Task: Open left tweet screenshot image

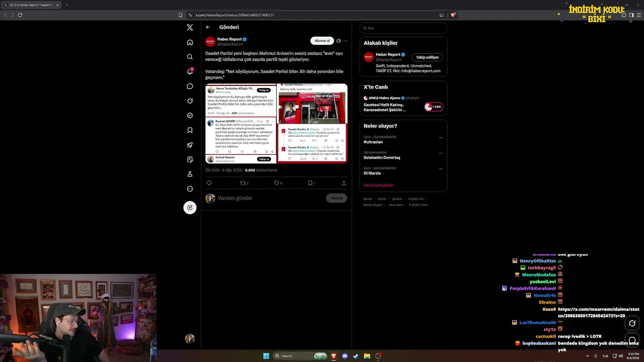Action: pyautogui.click(x=241, y=123)
